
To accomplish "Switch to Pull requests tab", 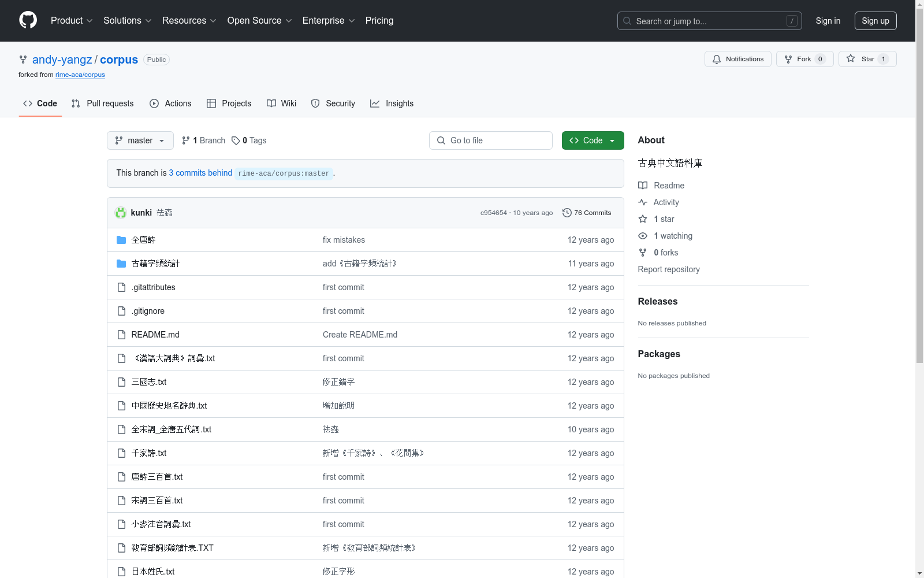I will (x=102, y=103).
